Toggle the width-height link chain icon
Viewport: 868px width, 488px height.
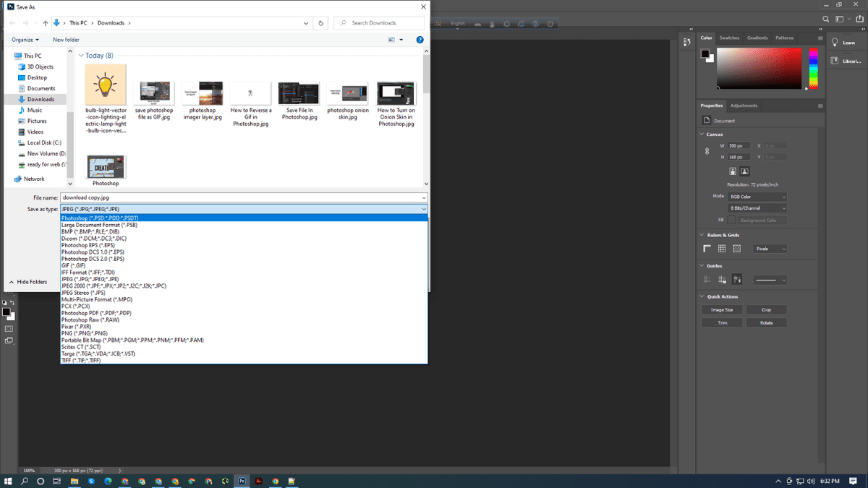(707, 151)
